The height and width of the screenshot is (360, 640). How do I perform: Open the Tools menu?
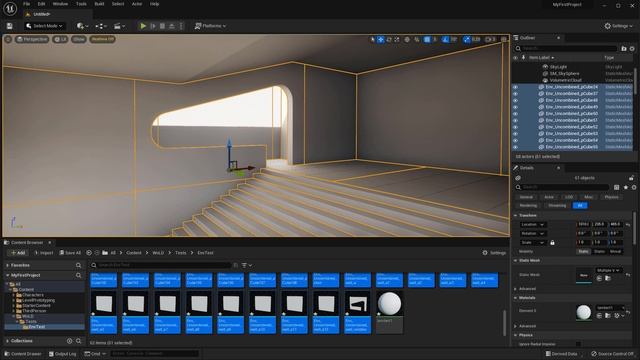(x=81, y=4)
